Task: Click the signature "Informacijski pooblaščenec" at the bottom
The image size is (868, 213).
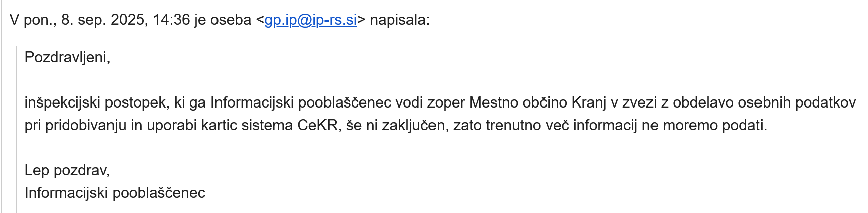Action: coord(115,193)
